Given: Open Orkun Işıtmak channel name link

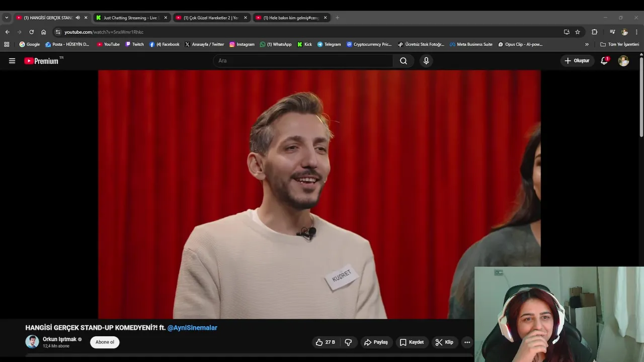Looking at the screenshot, I should click(x=59, y=339).
